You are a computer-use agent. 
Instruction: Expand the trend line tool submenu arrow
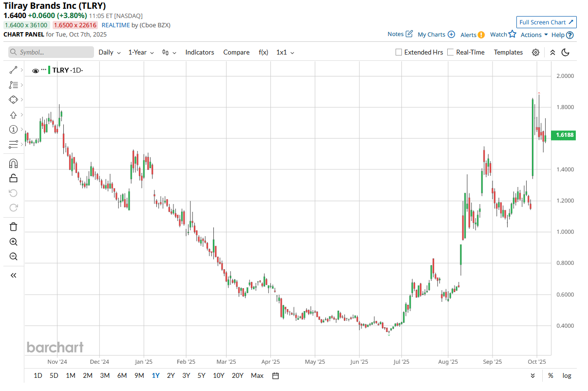(22, 71)
